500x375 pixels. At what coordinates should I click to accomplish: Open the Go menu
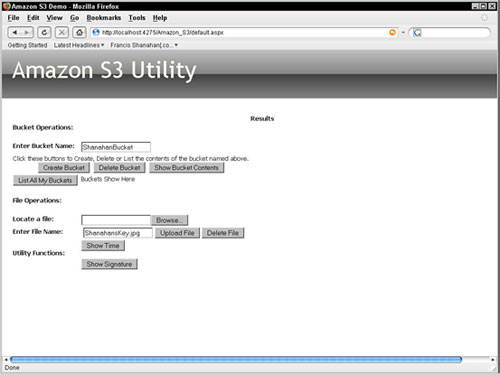pos(74,18)
